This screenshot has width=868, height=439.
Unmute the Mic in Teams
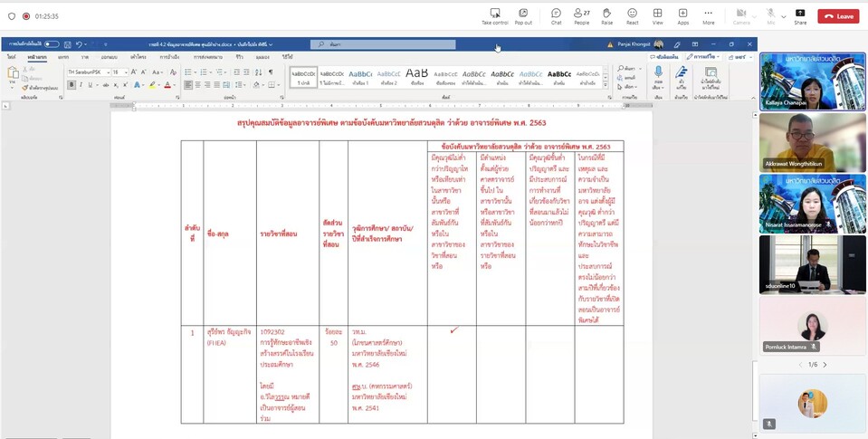click(770, 16)
